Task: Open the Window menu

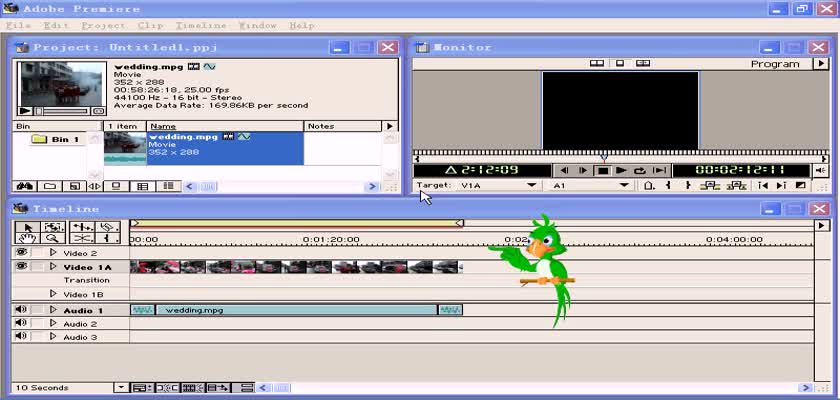Action: coord(257,26)
